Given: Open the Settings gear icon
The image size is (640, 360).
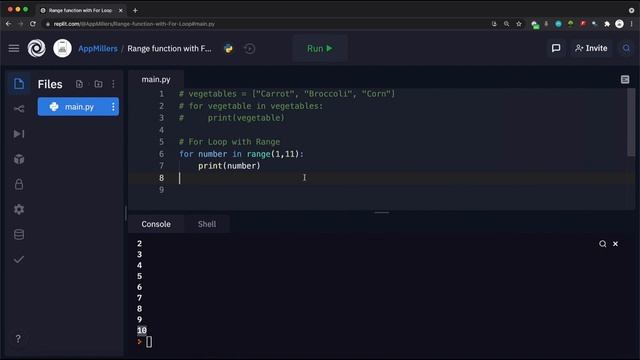Looking at the screenshot, I should tap(19, 209).
